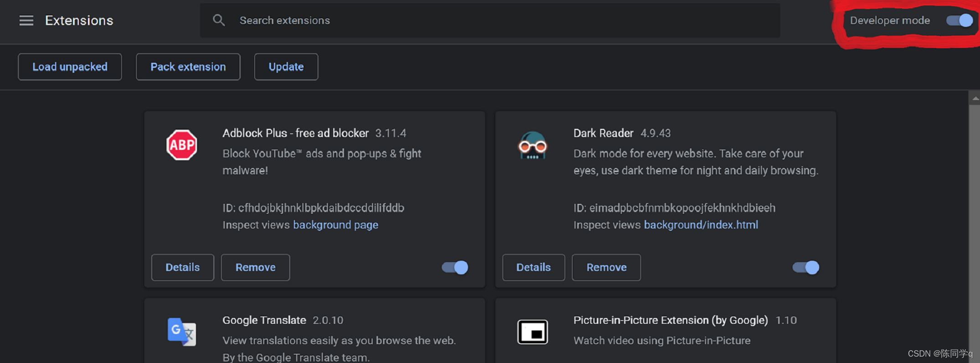
Task: Click Google Translate version 2.0.10
Action: 328,320
